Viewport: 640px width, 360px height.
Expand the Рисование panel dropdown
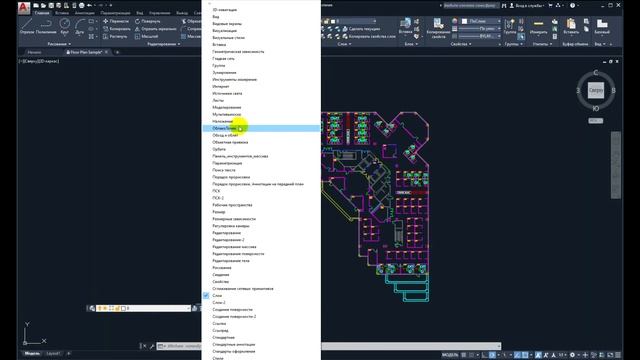pyautogui.click(x=59, y=44)
